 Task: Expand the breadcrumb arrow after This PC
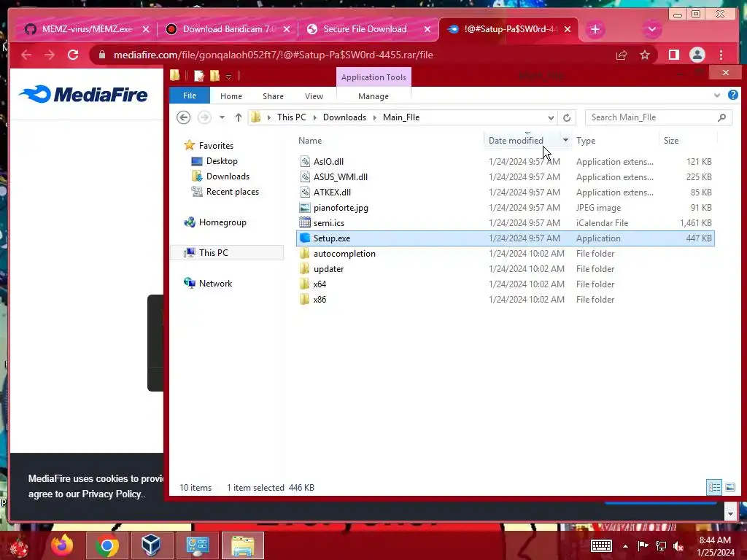[x=314, y=117]
